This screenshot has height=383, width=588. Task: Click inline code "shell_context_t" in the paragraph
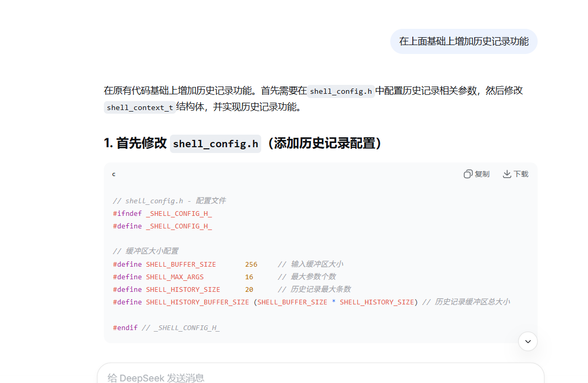140,107
